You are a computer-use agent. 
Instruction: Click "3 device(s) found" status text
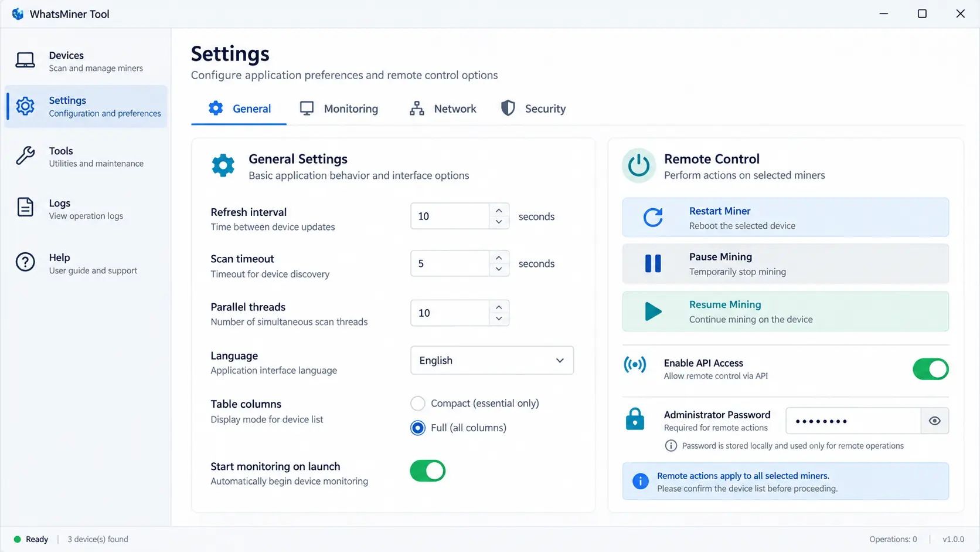[98, 539]
